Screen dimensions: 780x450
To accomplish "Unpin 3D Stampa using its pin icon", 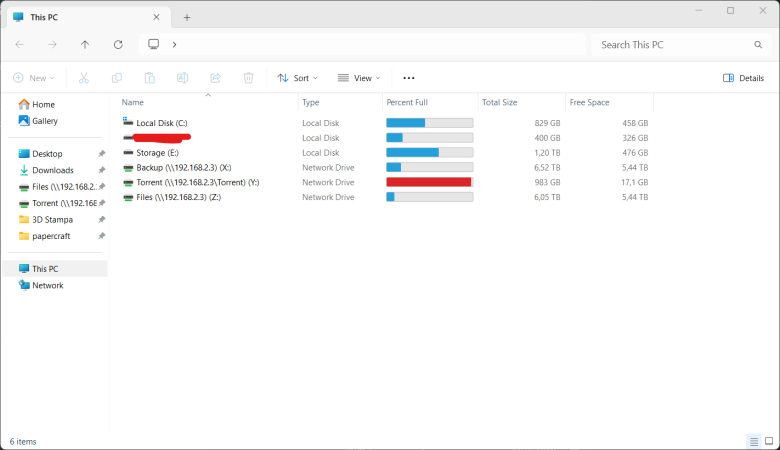I will click(101, 220).
